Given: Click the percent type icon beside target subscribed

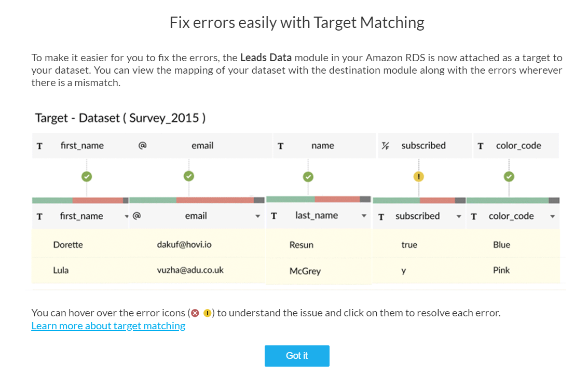Looking at the screenshot, I should pos(385,146).
